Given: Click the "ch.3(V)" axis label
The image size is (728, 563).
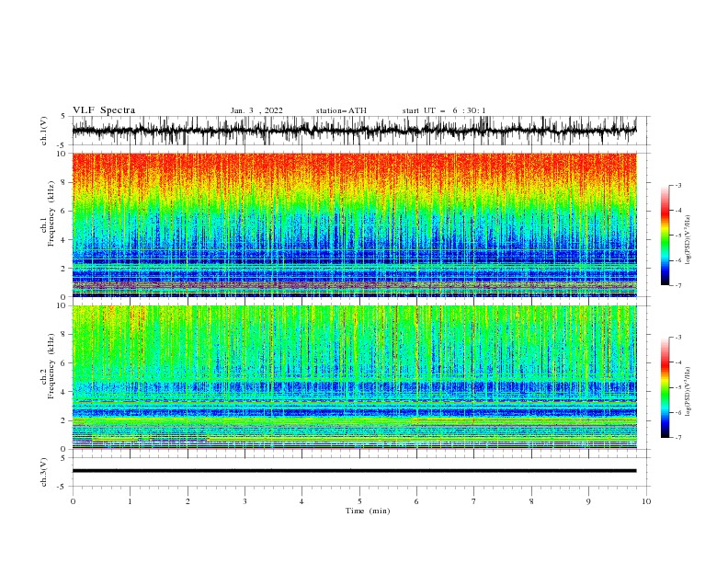Looking at the screenshot, I should click(x=44, y=472).
